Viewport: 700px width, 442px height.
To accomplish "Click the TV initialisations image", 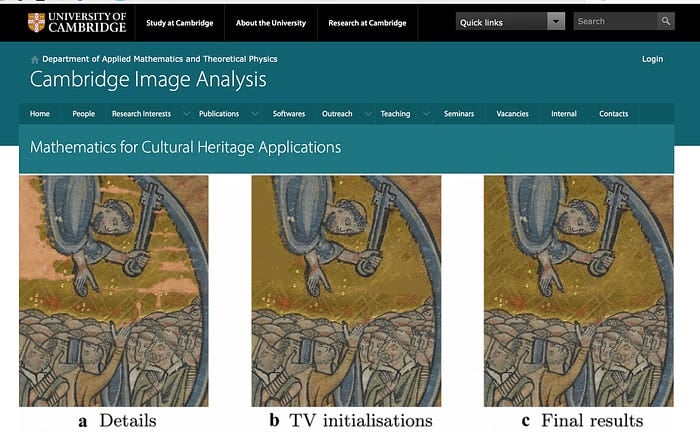I will [346, 291].
